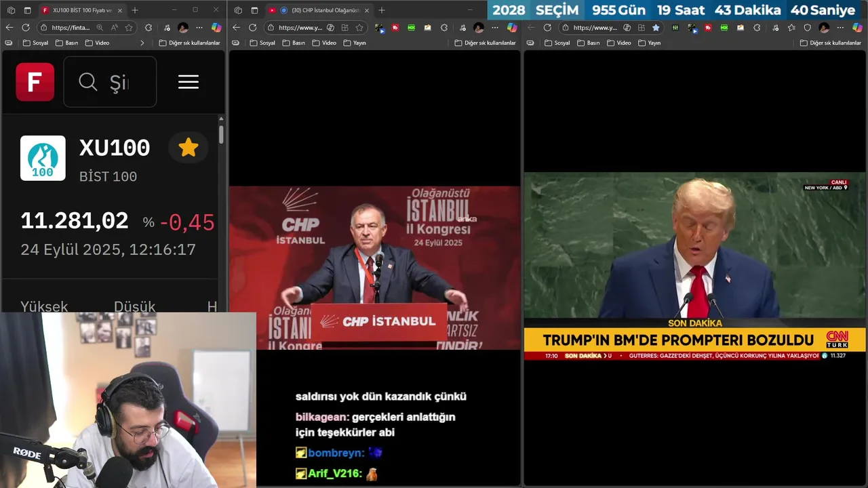The image size is (868, 488).
Task: Click the Yüksek column label
Action: pyautogui.click(x=44, y=306)
